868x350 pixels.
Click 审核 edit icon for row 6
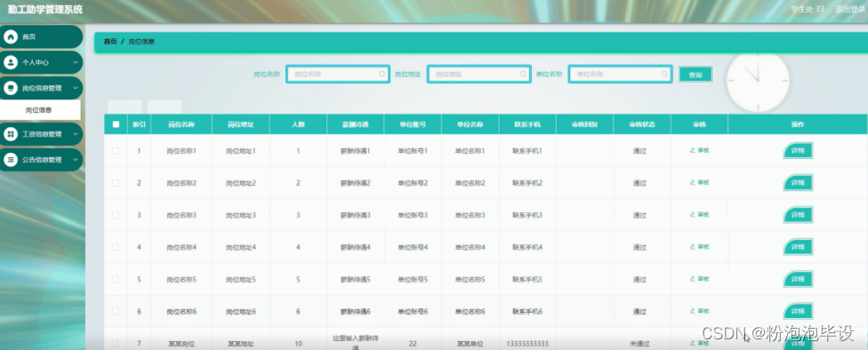point(693,311)
